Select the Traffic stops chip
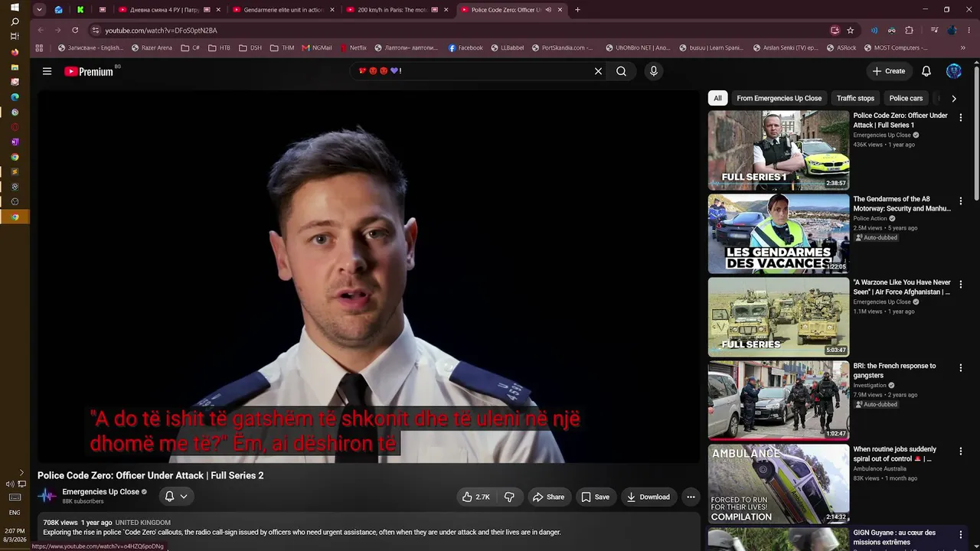Image resolution: width=980 pixels, height=551 pixels. pos(855,98)
